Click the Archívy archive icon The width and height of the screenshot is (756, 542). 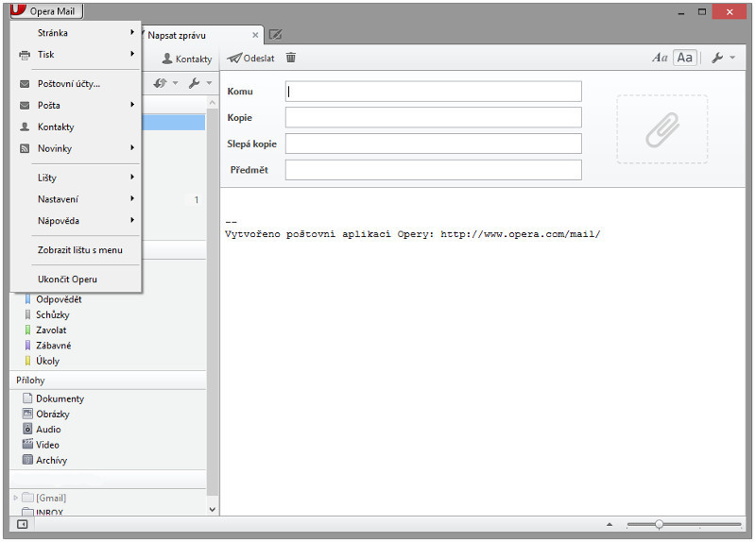[27, 460]
